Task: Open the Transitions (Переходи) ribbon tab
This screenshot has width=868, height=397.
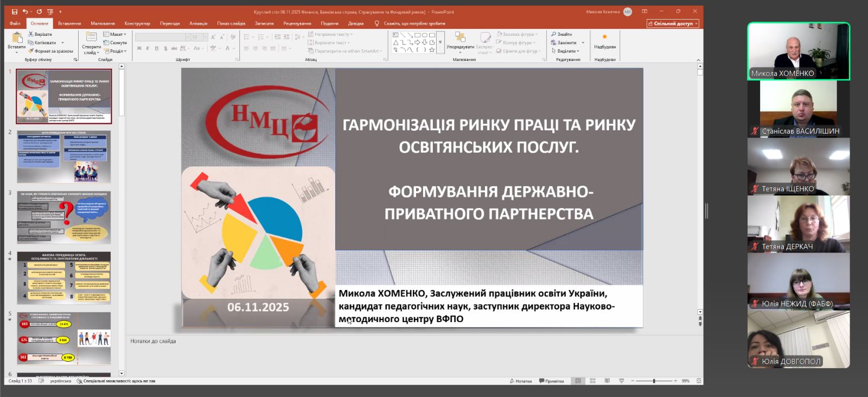Action: coord(170,23)
